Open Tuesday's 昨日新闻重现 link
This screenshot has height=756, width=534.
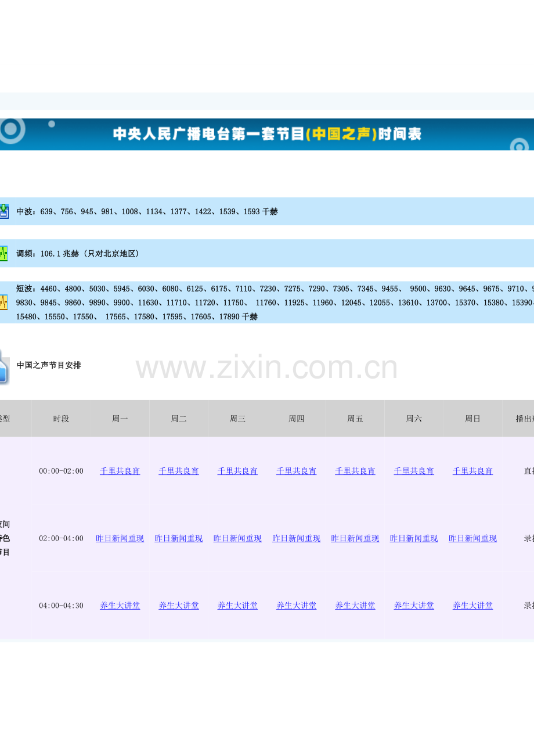179,539
